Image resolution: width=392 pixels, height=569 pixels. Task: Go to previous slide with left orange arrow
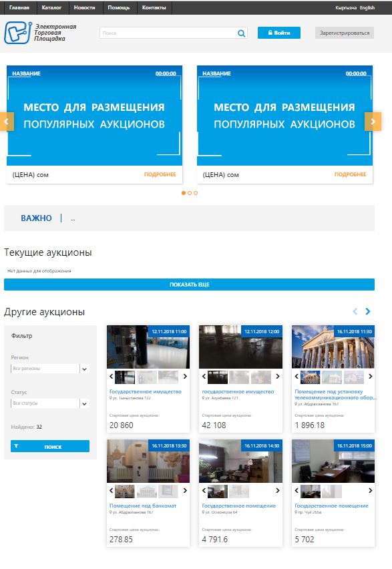coord(7,122)
